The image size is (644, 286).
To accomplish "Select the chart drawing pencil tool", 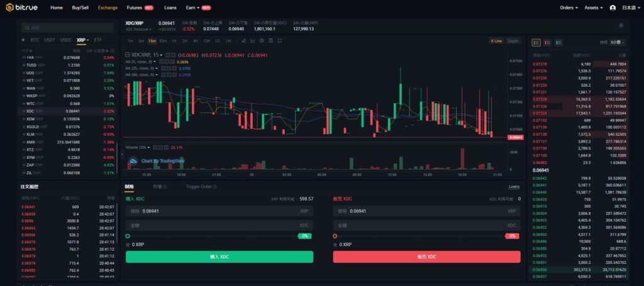I will [x=243, y=41].
